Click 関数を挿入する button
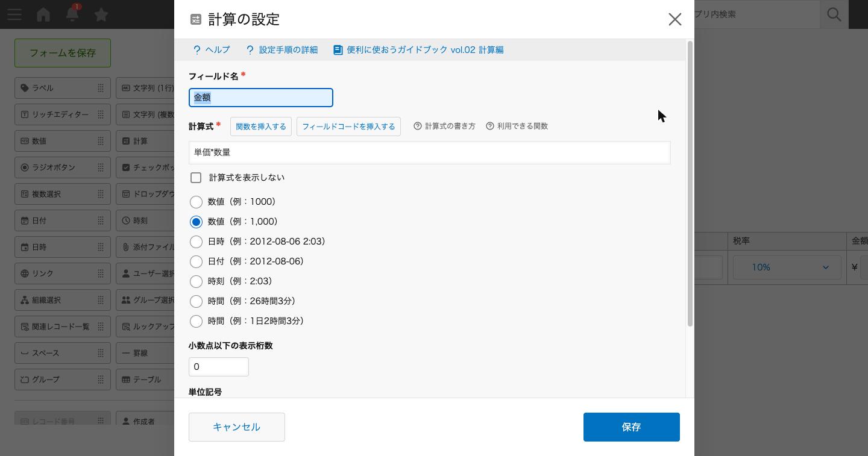Image resolution: width=868 pixels, height=456 pixels. pos(261,126)
